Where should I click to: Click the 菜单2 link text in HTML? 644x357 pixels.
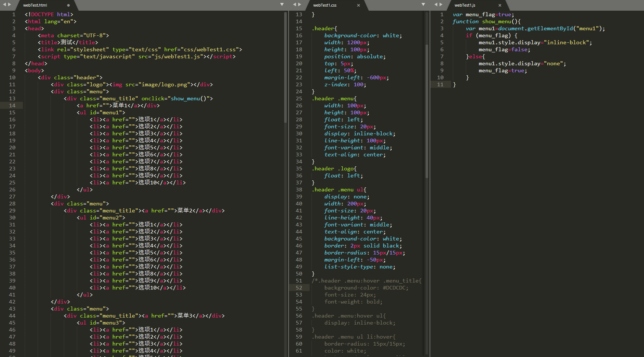coord(185,211)
